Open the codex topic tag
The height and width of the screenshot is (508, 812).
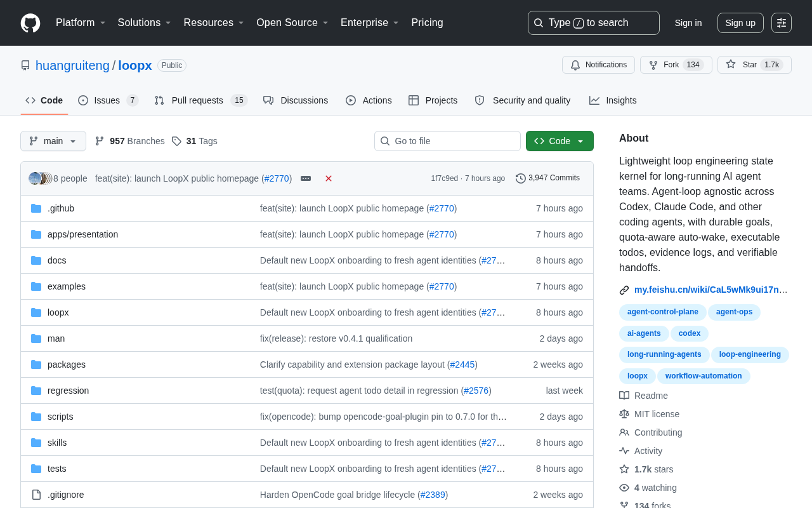[690, 334]
